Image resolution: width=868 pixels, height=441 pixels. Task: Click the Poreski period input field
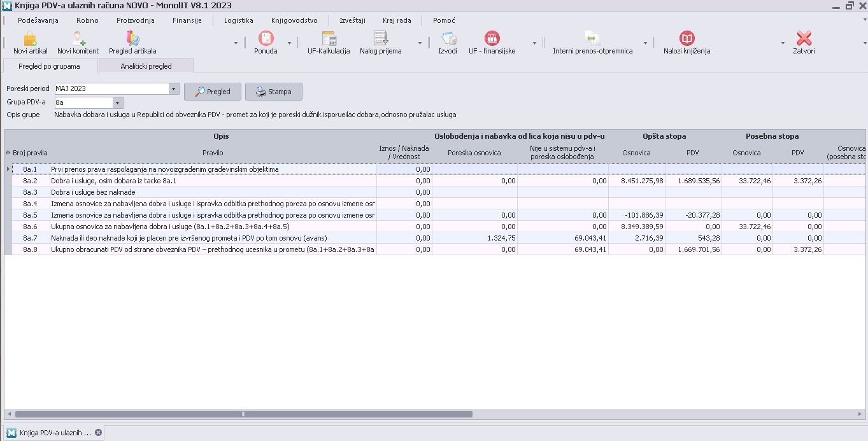click(x=111, y=89)
